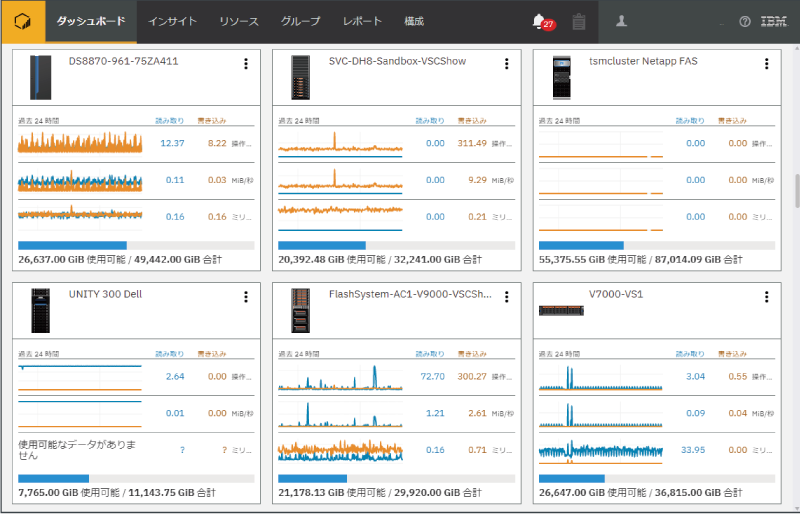The width and height of the screenshot is (800, 514).
Task: Click the tsmcluster Netapp FAS device image
Action: point(561,78)
